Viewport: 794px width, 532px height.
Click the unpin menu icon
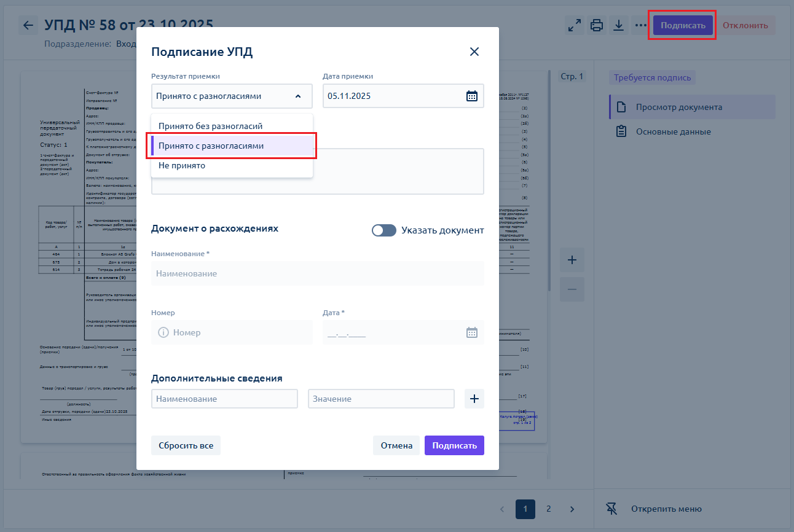tap(611, 509)
